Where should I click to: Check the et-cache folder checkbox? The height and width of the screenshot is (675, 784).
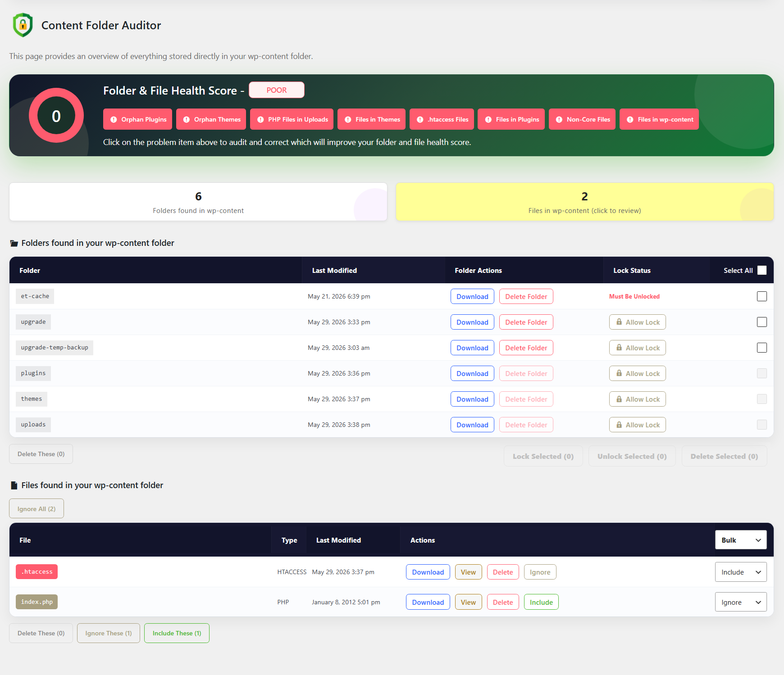(762, 296)
